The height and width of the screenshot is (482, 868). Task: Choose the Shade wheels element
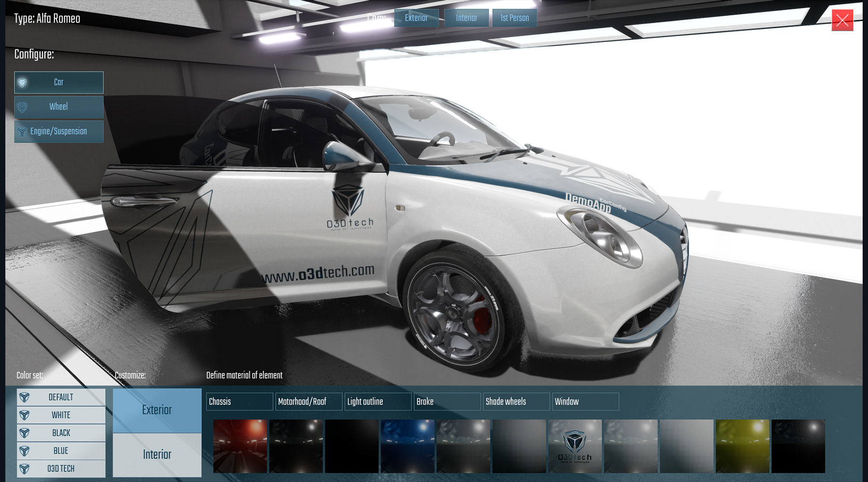click(x=516, y=402)
